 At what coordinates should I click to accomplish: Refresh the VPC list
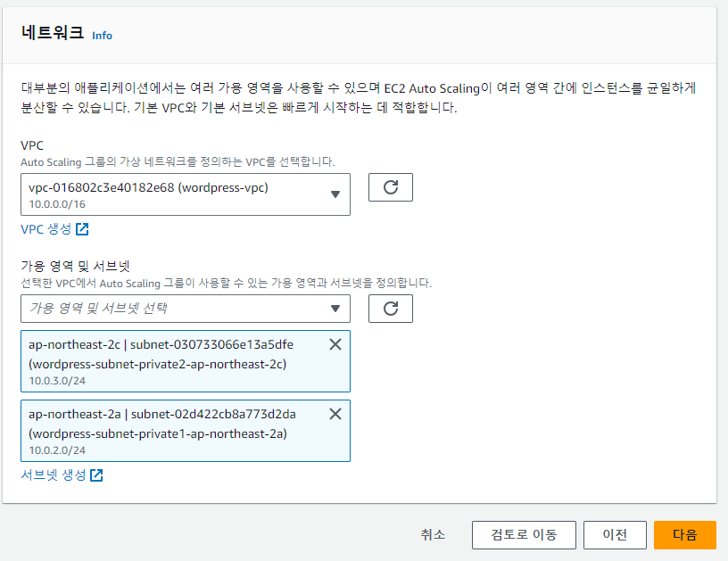[391, 187]
